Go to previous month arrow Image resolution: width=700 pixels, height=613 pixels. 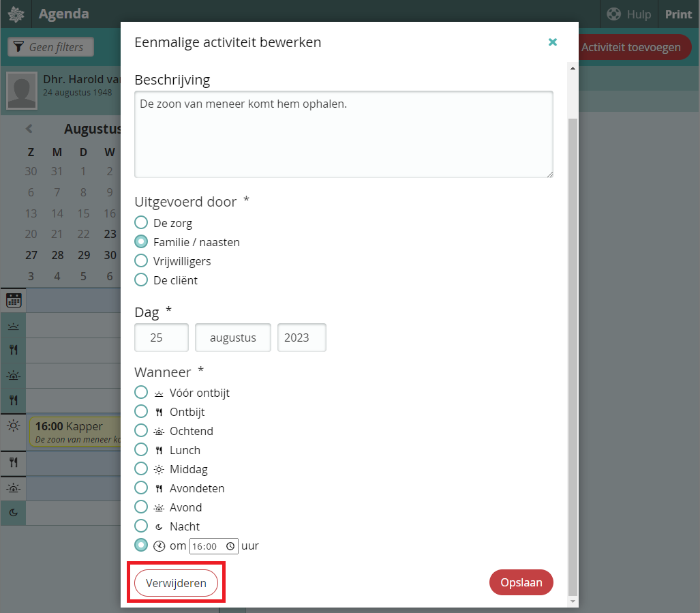click(29, 128)
